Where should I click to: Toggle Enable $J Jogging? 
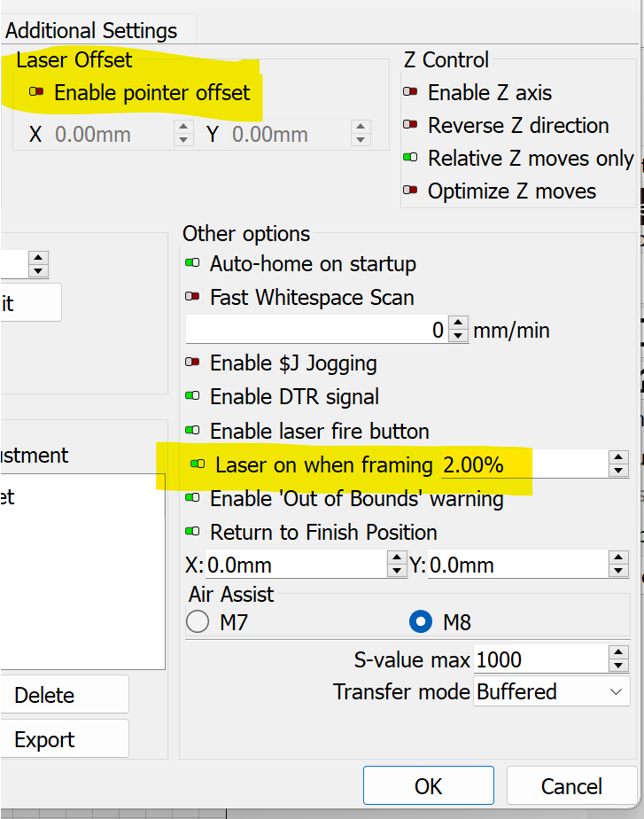coord(192,363)
